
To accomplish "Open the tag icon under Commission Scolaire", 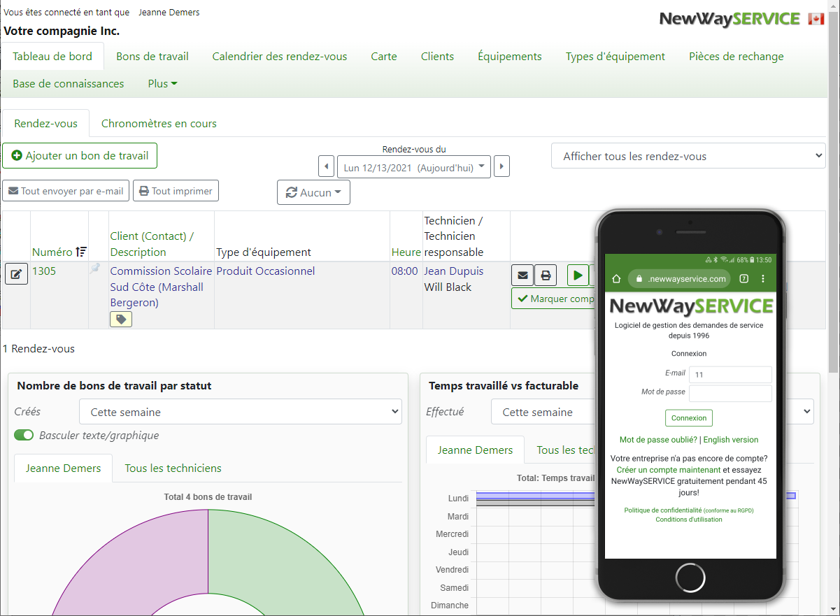I will [x=121, y=320].
